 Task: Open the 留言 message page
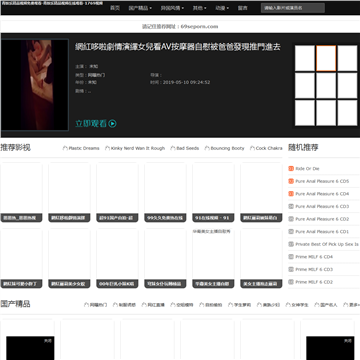click(243, 8)
